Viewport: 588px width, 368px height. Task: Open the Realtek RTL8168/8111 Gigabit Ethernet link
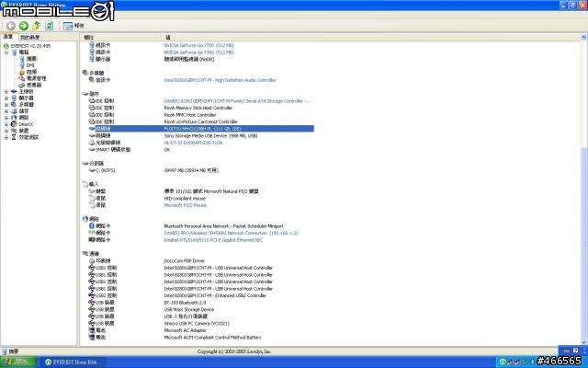coord(213,240)
